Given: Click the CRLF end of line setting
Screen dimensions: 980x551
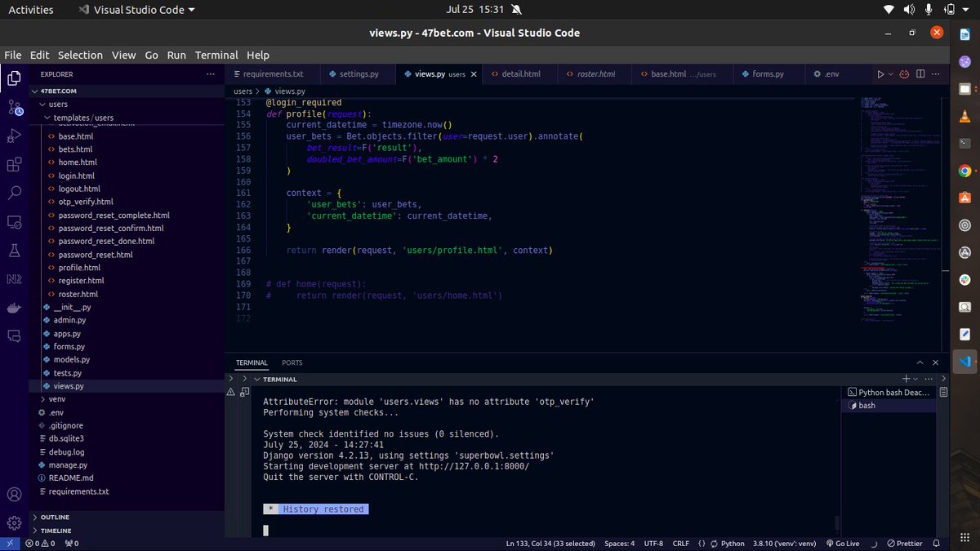Looking at the screenshot, I should (681, 543).
